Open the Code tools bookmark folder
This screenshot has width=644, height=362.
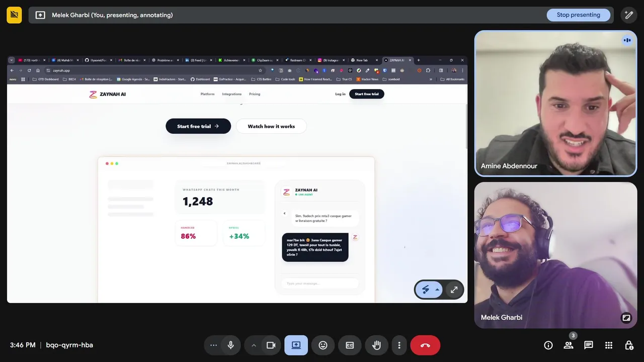[x=285, y=79]
